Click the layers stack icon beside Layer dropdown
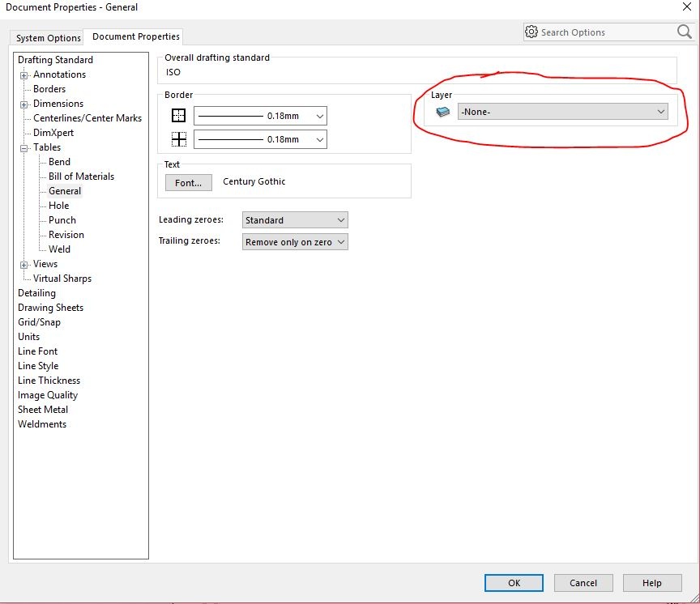 coord(443,112)
